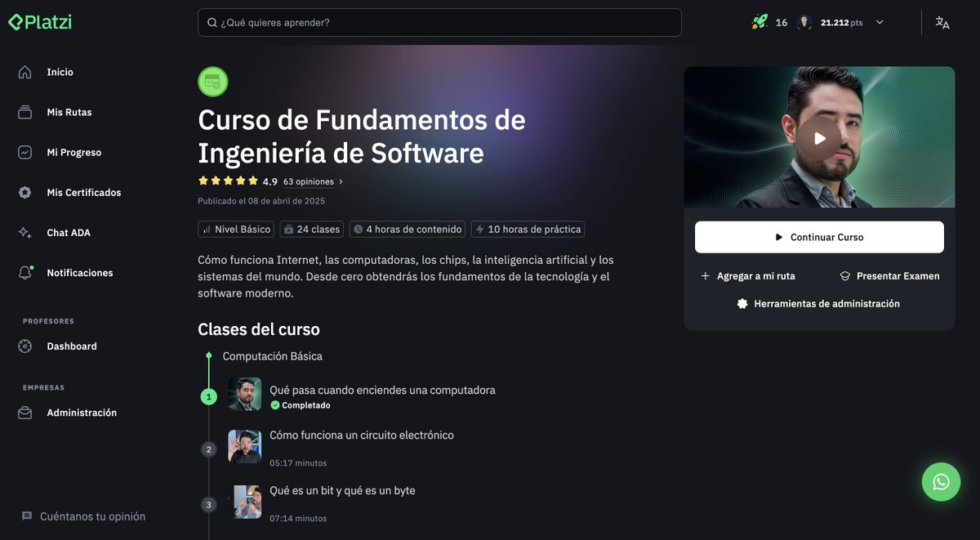Open Chat ADA from sidebar
Image resolution: width=980 pixels, height=540 pixels.
pyautogui.click(x=69, y=233)
